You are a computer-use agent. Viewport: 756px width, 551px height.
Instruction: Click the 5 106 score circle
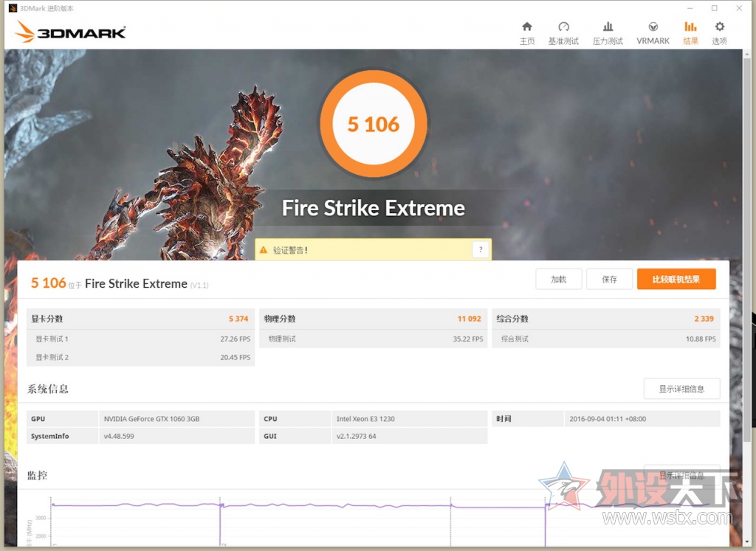click(374, 124)
